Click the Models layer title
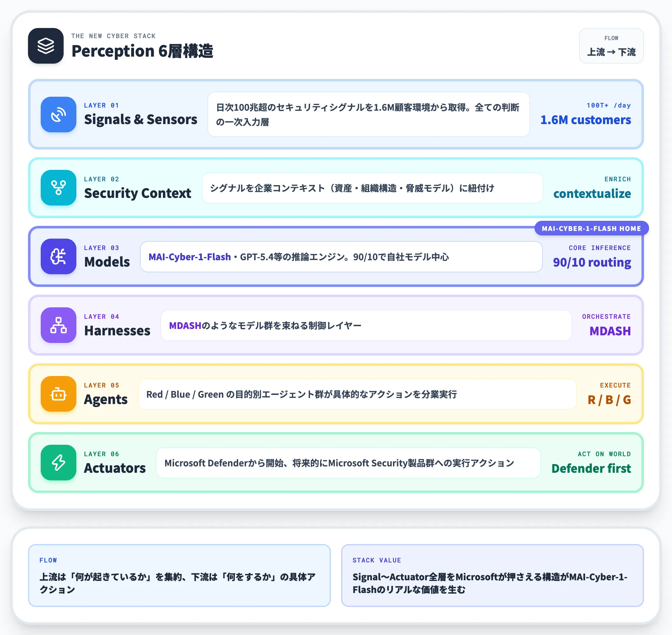 [107, 262]
